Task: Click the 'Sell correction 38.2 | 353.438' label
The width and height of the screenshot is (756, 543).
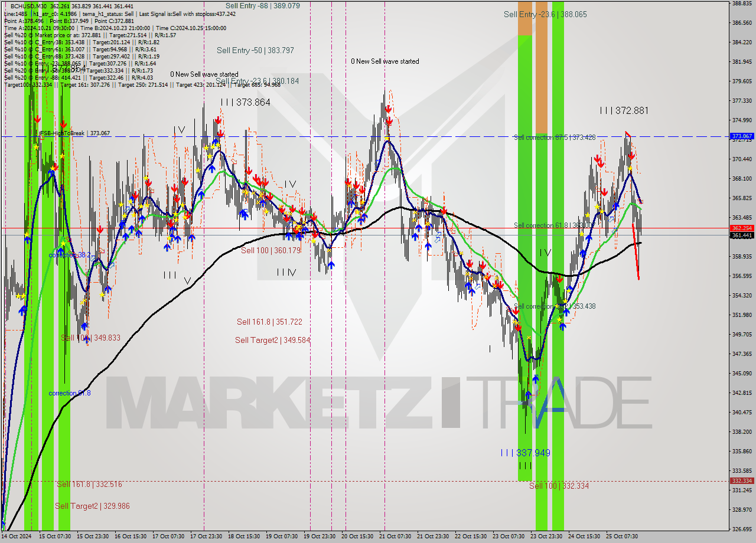Action: click(x=555, y=306)
